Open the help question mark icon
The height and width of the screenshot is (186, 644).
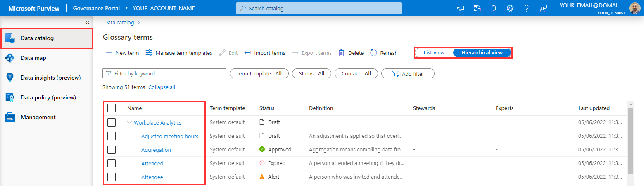click(x=527, y=8)
